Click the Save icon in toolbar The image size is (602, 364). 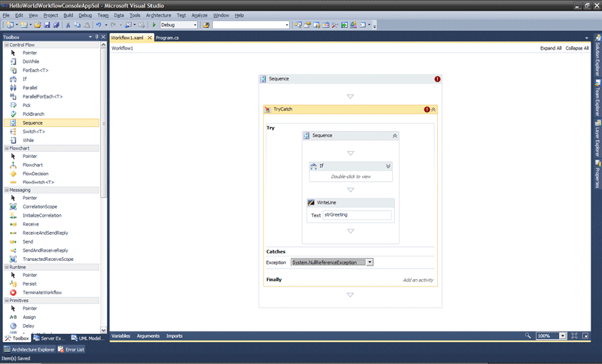[47, 25]
